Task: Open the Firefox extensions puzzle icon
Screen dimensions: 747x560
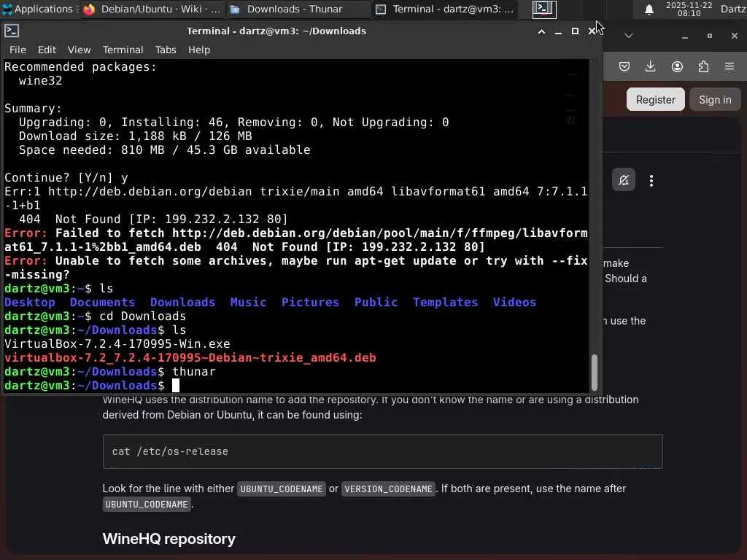Action: [703, 66]
